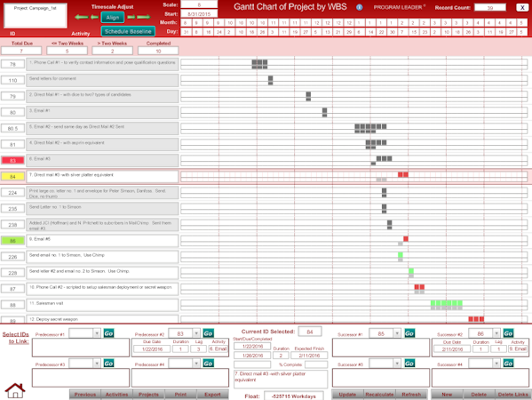Go to the home screen icon
The height and width of the screenshot is (400, 532).
(x=15, y=390)
